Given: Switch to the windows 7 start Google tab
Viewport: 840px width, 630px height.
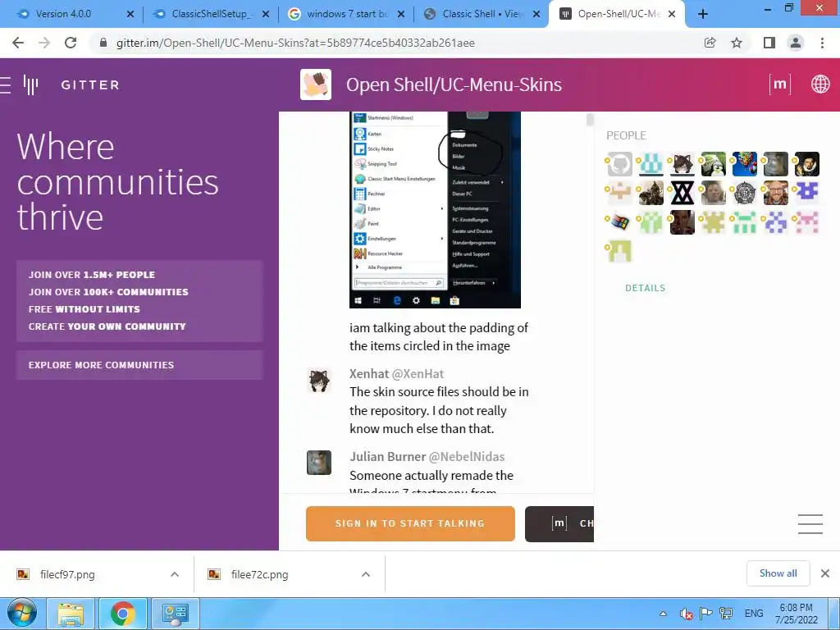Looking at the screenshot, I should point(346,14).
